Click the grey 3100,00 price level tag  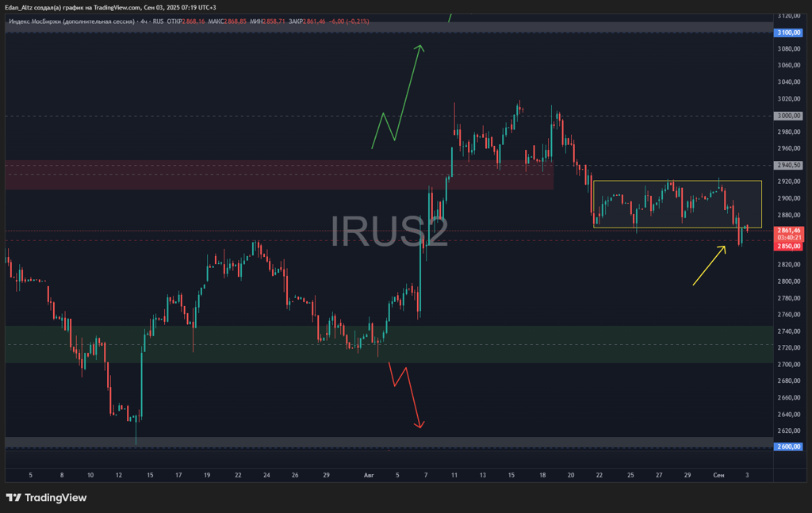point(787,33)
